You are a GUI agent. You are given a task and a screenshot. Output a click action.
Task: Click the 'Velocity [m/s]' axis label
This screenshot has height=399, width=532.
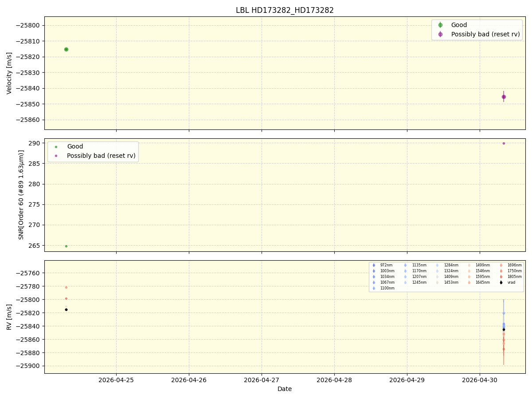coord(9,73)
